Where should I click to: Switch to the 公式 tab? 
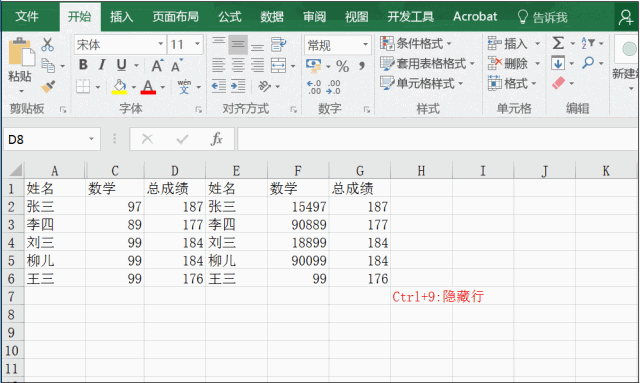click(x=229, y=17)
